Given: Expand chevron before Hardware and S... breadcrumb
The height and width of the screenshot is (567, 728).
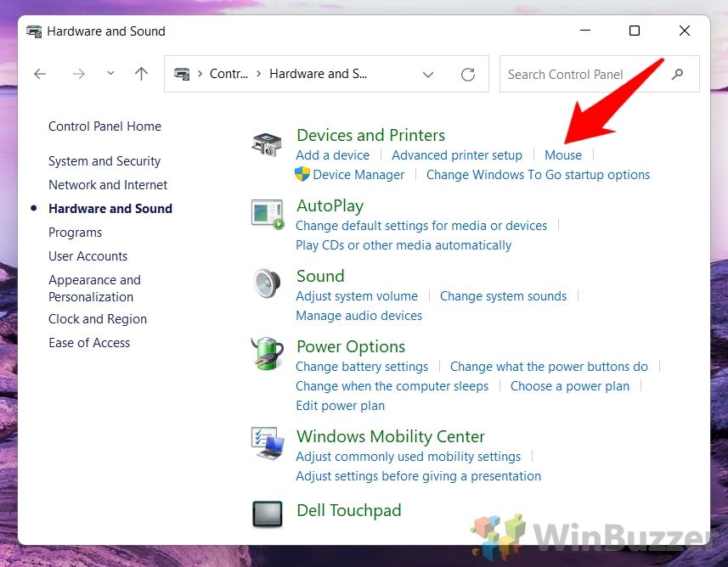Looking at the screenshot, I should [x=258, y=74].
